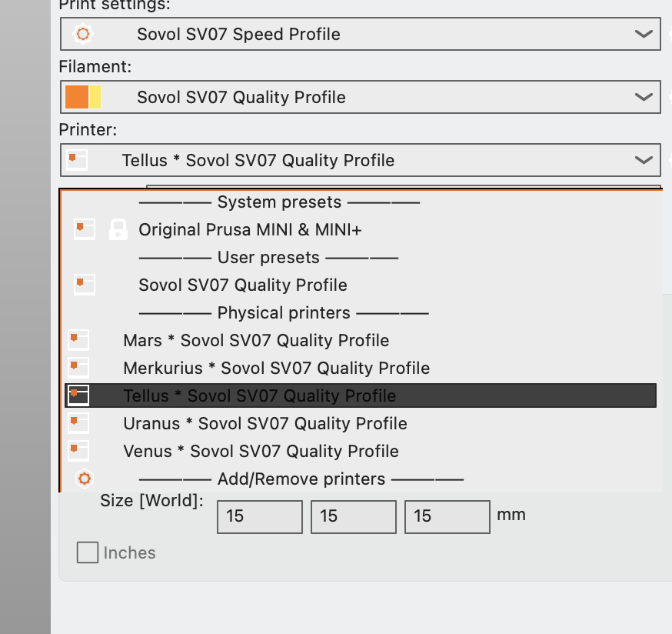Click printer icon next to Mars entry
Screen dimensions: 672x634
78,340
